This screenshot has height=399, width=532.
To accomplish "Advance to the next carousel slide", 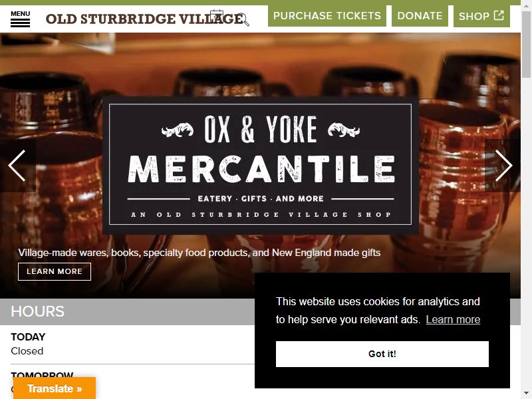I will point(503,166).
